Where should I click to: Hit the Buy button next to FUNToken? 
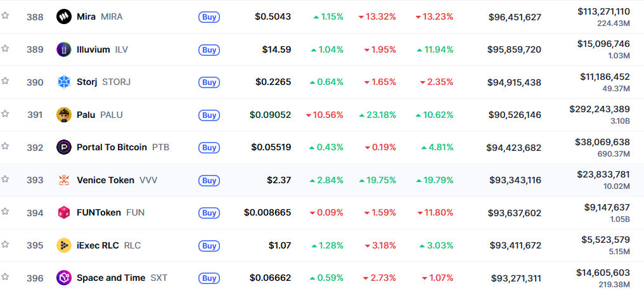(209, 213)
